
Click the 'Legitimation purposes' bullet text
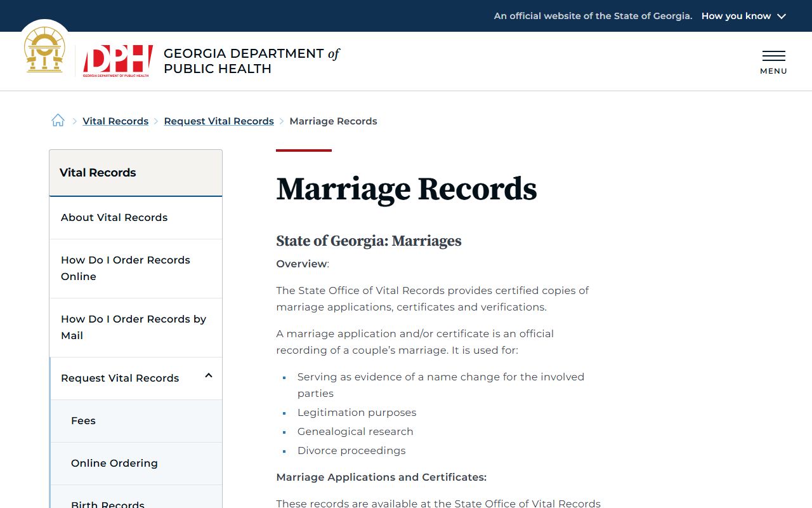[357, 413]
